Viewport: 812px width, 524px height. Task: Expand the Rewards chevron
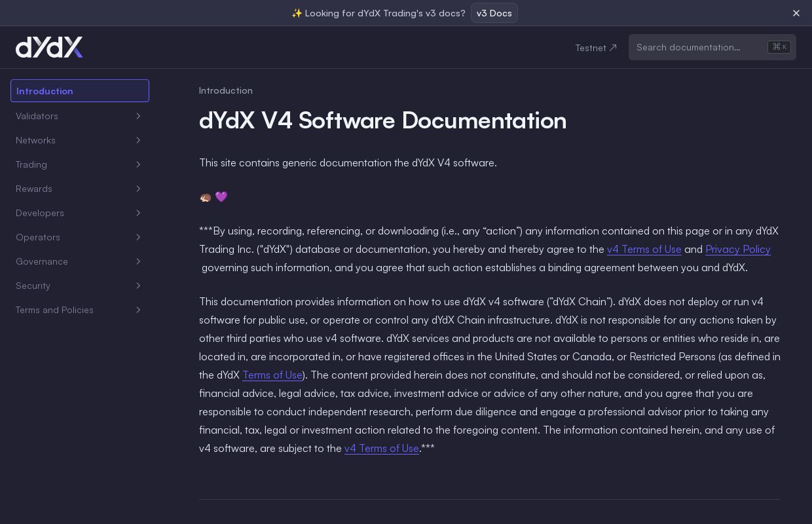[x=138, y=189]
